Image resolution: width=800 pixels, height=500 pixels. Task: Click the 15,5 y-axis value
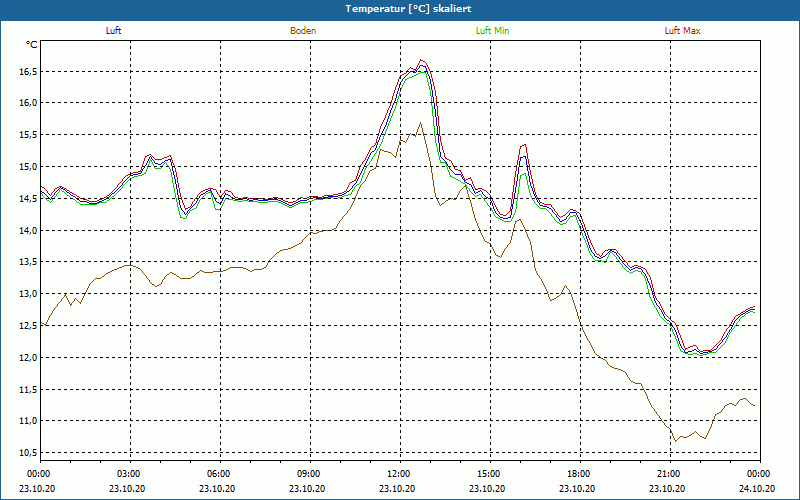(x=29, y=135)
